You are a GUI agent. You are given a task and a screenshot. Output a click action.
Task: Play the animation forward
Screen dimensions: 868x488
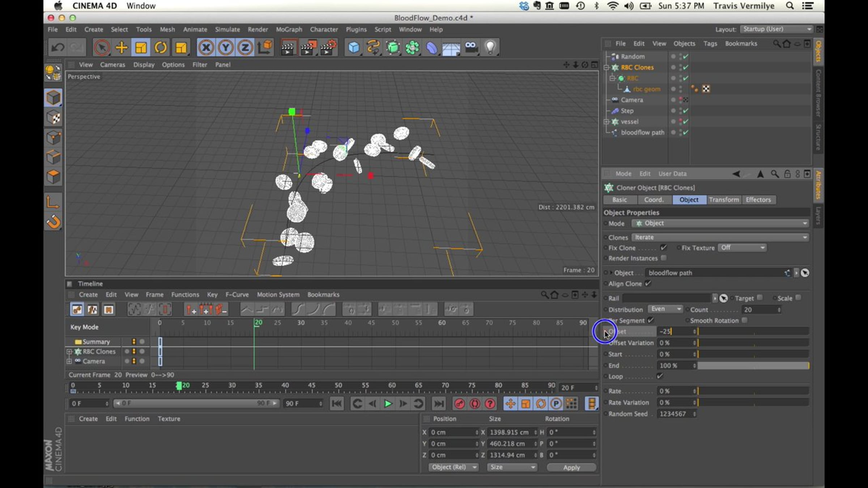388,403
